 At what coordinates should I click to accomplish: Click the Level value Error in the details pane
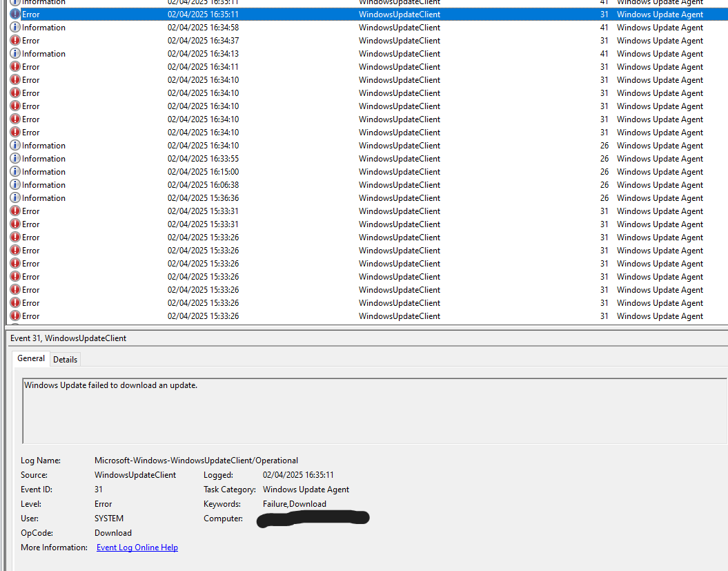(x=103, y=503)
